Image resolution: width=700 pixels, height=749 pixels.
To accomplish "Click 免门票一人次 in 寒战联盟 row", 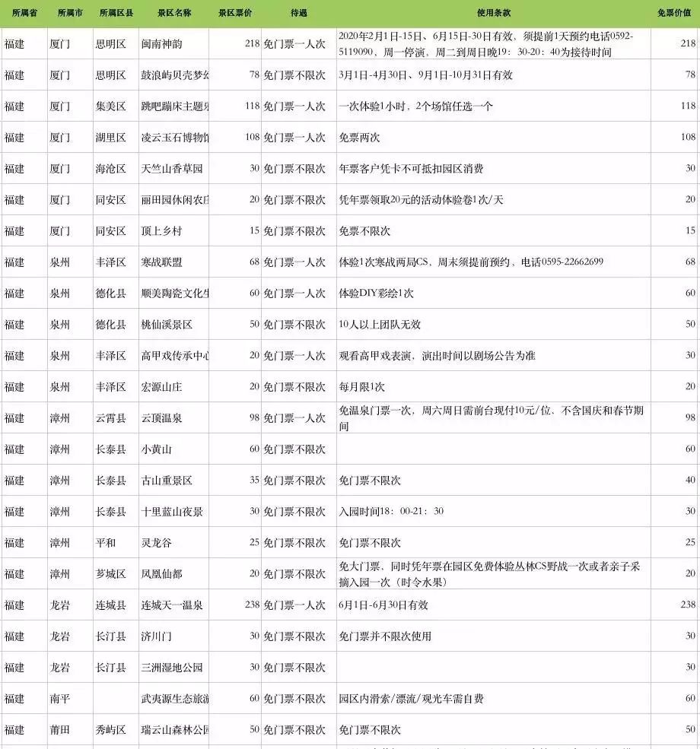I will (294, 262).
